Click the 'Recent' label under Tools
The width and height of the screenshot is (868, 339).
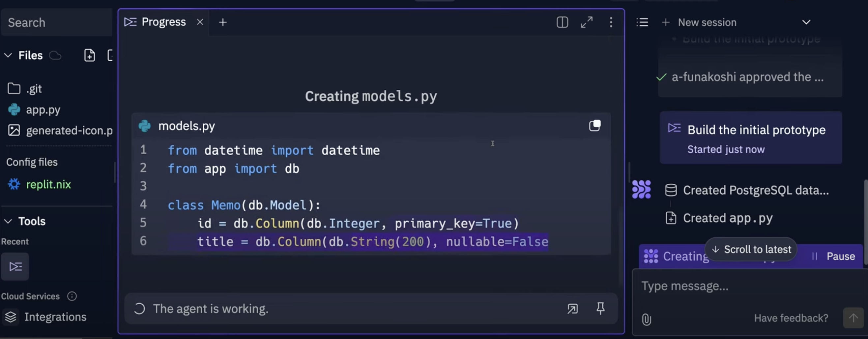[15, 241]
